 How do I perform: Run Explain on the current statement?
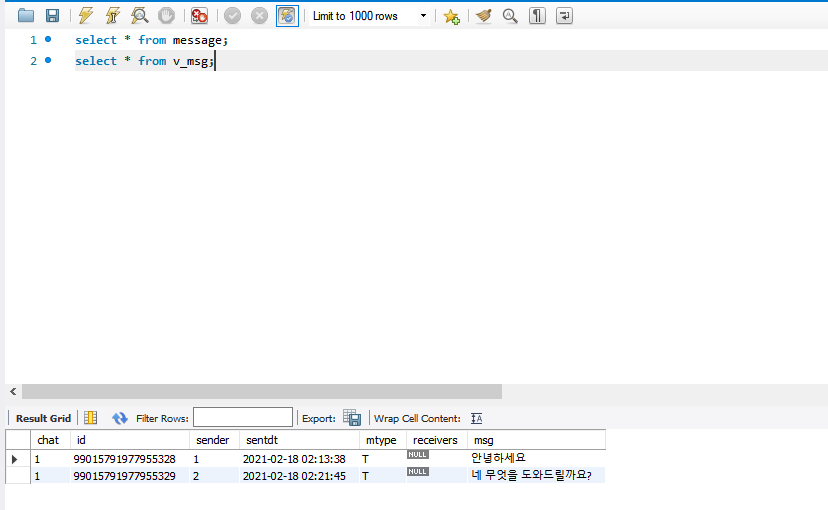140,16
